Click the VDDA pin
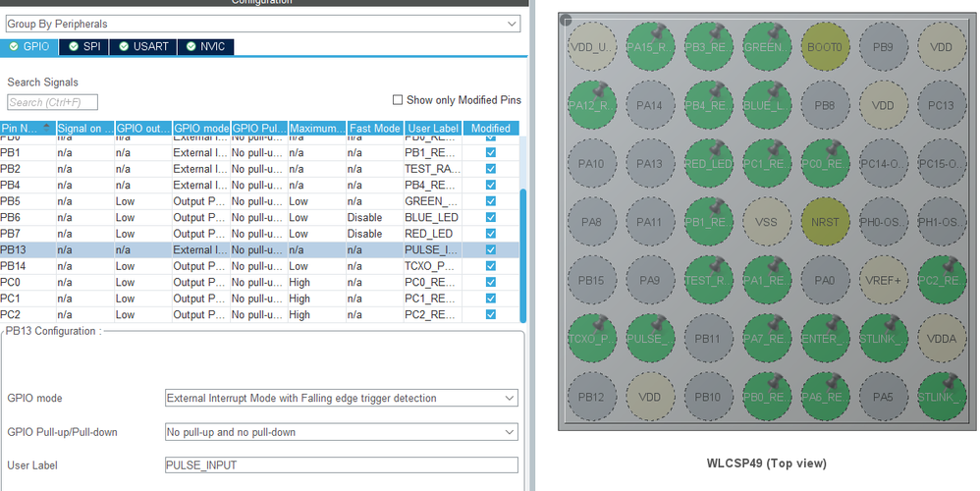The image size is (980, 491). [942, 339]
